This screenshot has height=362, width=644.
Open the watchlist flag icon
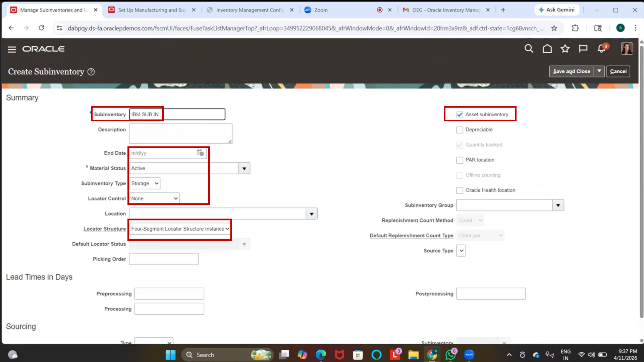point(583,49)
